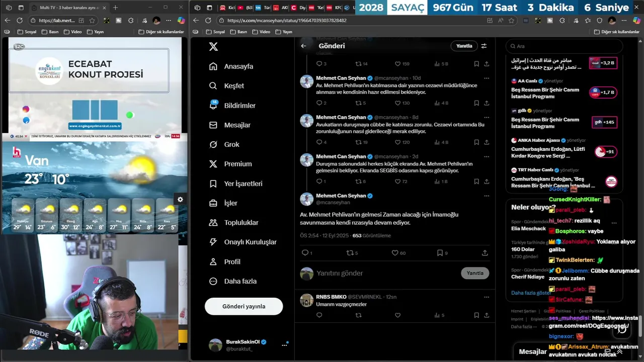This screenshot has height=362, width=644.
Task: Add x.com page to favorites star
Action: (511, 21)
